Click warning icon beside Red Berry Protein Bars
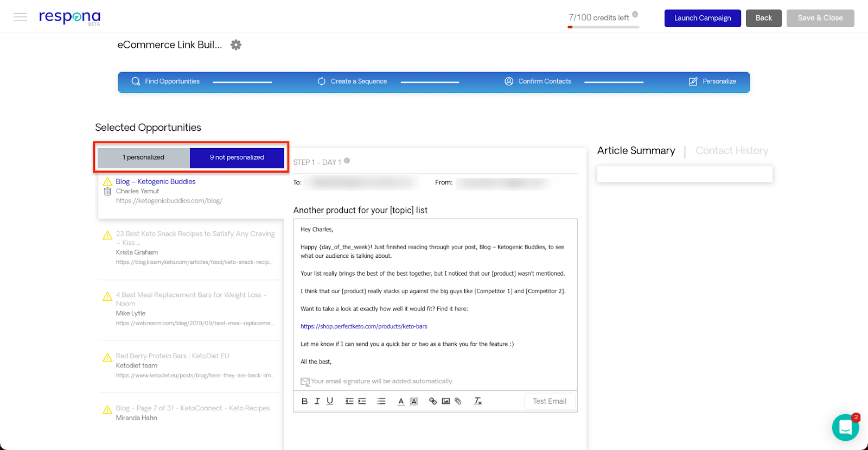The image size is (868, 450). click(x=107, y=357)
